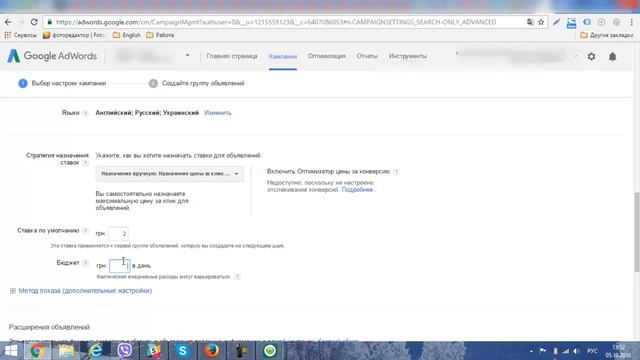Open the Сервисы apps shortcut

click(20, 35)
